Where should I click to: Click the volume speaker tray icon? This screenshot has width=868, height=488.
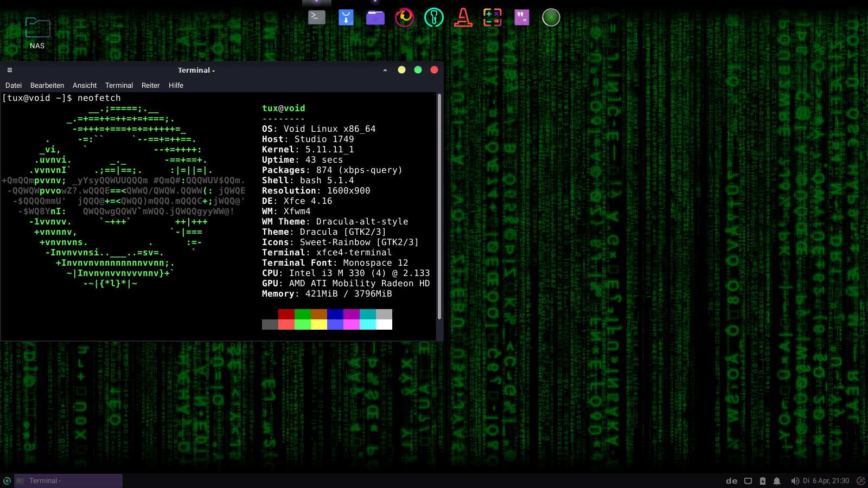pos(795,481)
